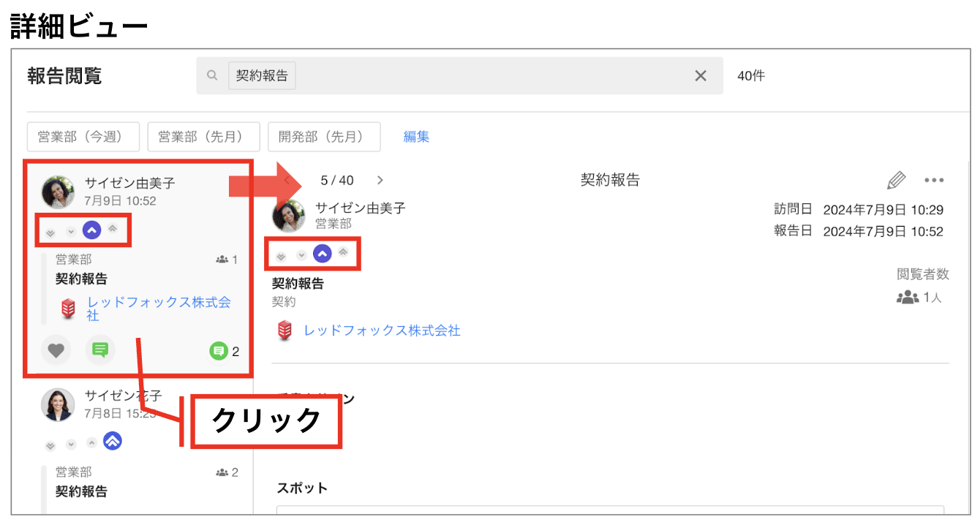980x525 pixels.
Task: Click the 契約報告 title on 花子's card
Action: pos(81,491)
